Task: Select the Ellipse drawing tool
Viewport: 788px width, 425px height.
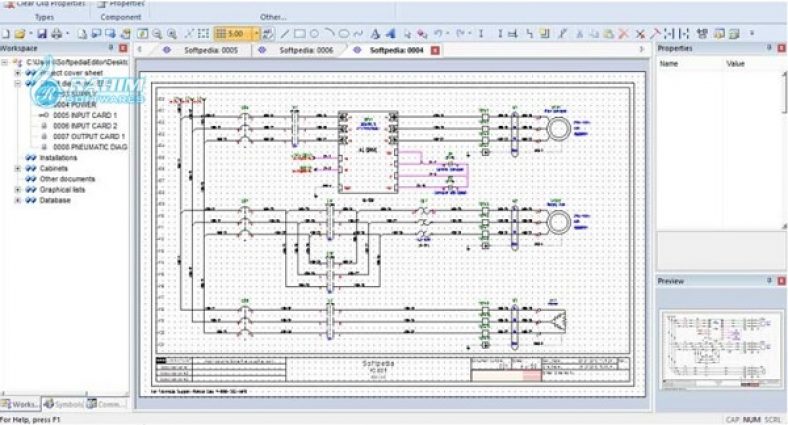Action: pyautogui.click(x=344, y=34)
